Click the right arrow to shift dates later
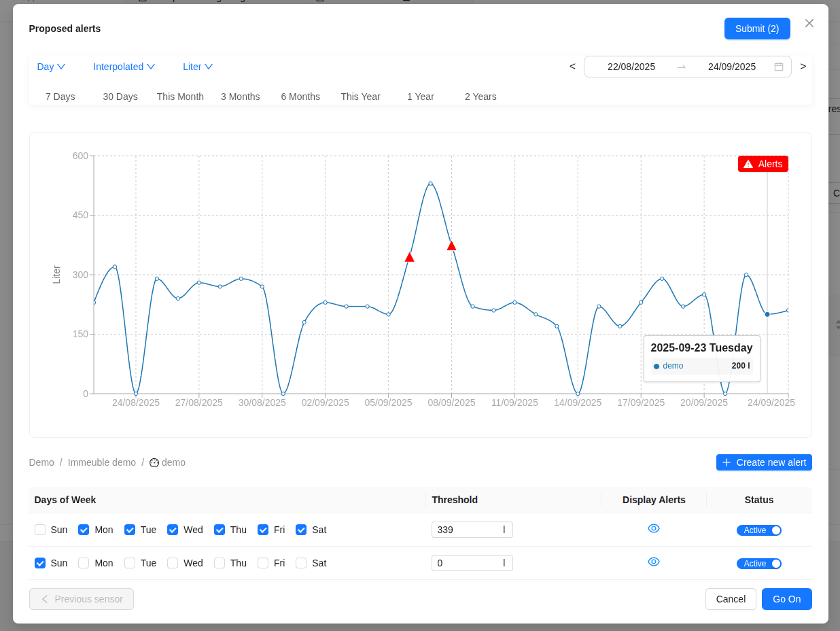 [803, 67]
